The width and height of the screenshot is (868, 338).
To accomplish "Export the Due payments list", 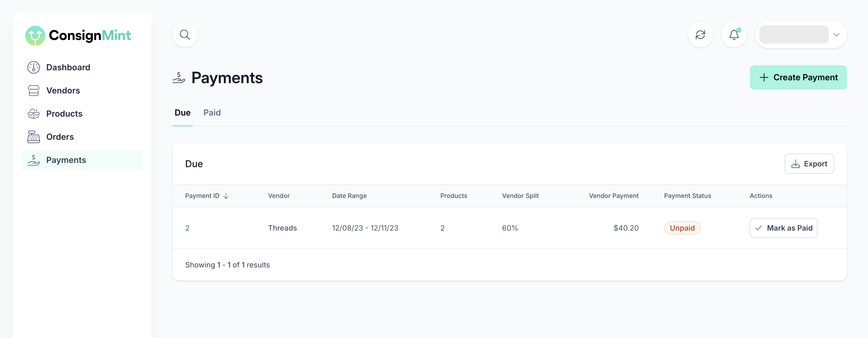I will click(x=809, y=164).
